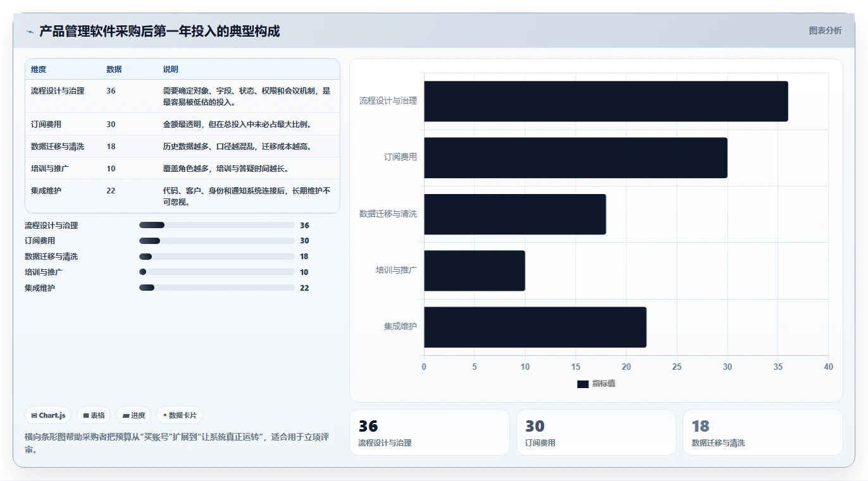Select the 数据迁移与清洗 table row name

point(58,147)
